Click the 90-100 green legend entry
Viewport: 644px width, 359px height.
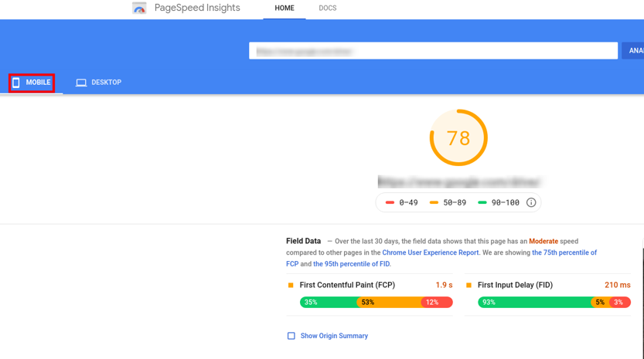499,203
